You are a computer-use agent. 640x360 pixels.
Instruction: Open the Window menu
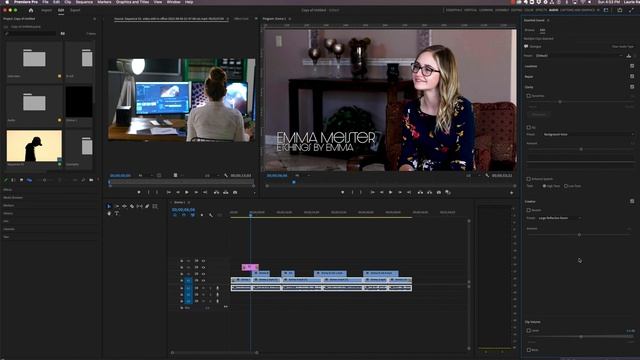click(173, 2)
